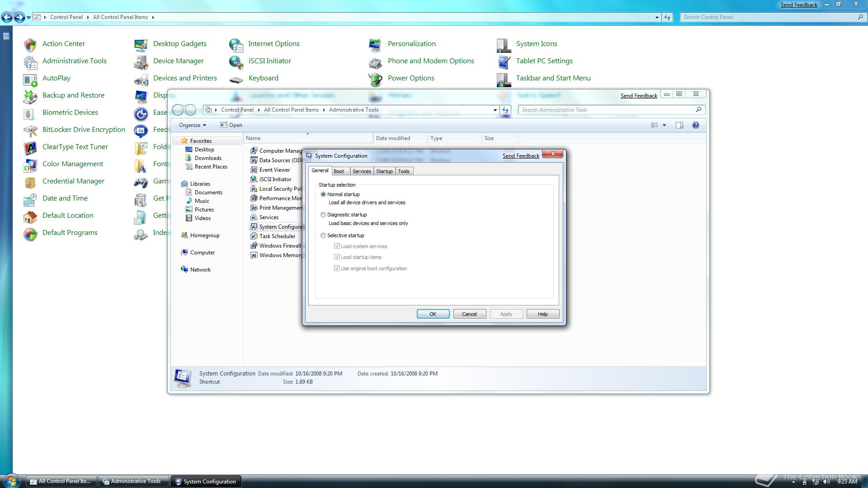Click the volume speaker tray icon
The width and height of the screenshot is (868, 488).
(x=826, y=482)
